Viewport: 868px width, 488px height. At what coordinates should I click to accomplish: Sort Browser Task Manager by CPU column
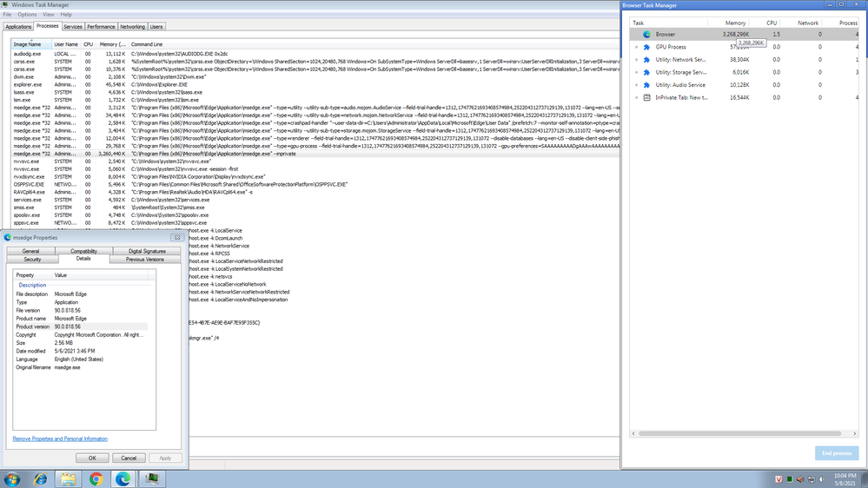point(765,23)
